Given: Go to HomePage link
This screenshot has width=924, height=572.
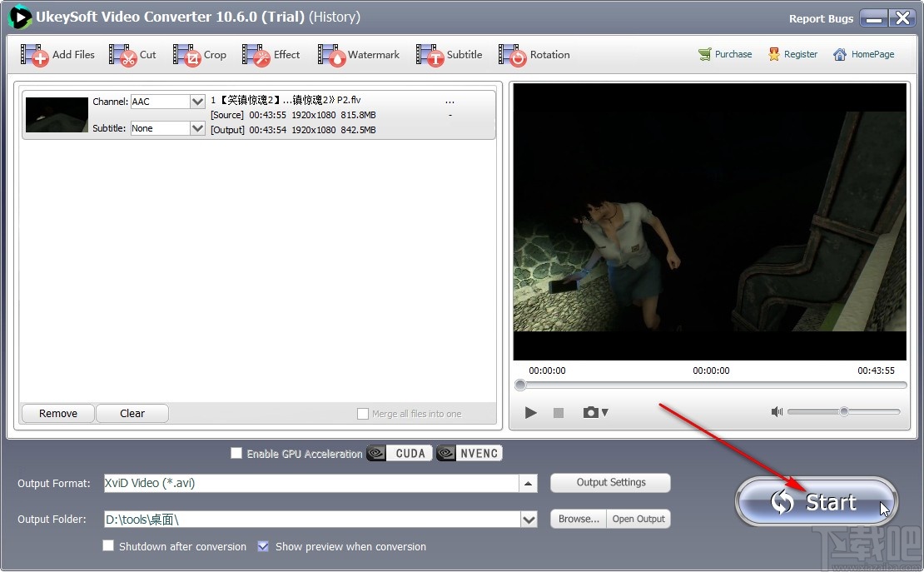Looking at the screenshot, I should click(x=863, y=54).
